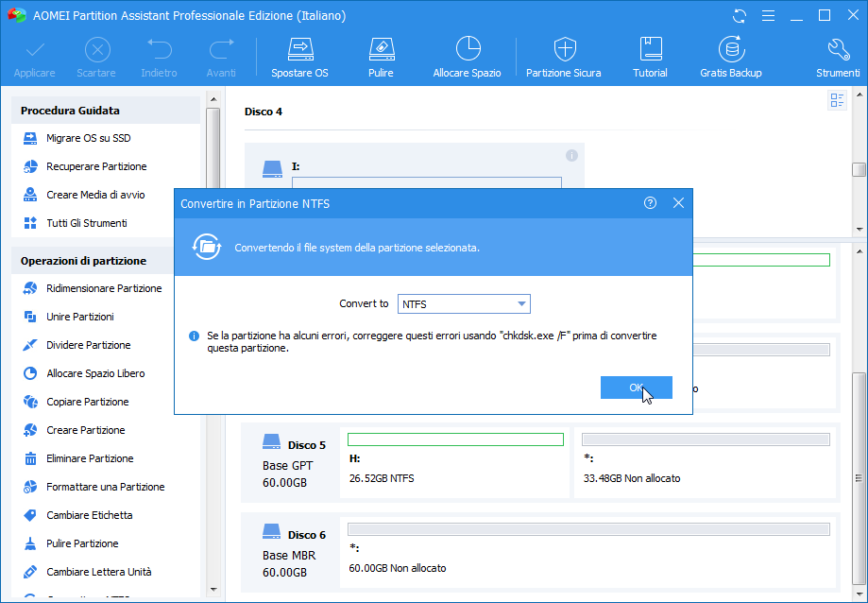Screen dimensions: 868x603
Task: Select the H: partition bar on Disco 5
Action: point(455,439)
